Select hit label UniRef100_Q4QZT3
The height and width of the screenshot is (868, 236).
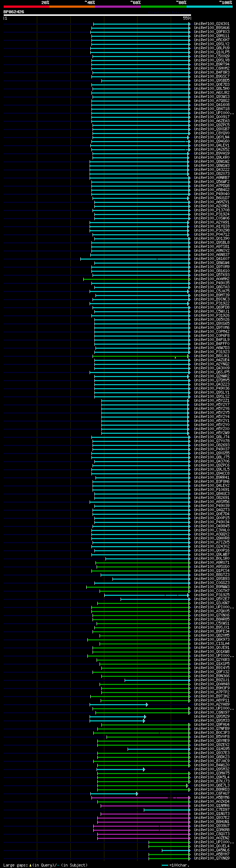(212, 510)
